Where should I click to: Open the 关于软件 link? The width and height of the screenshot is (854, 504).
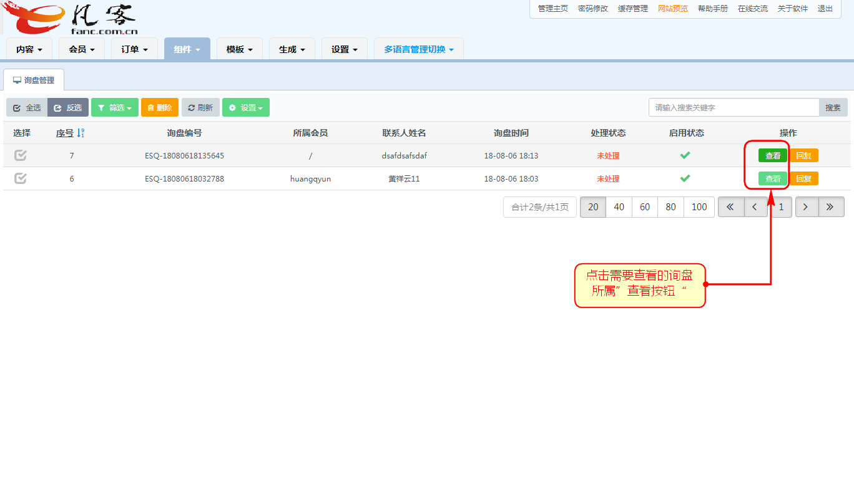tap(793, 9)
